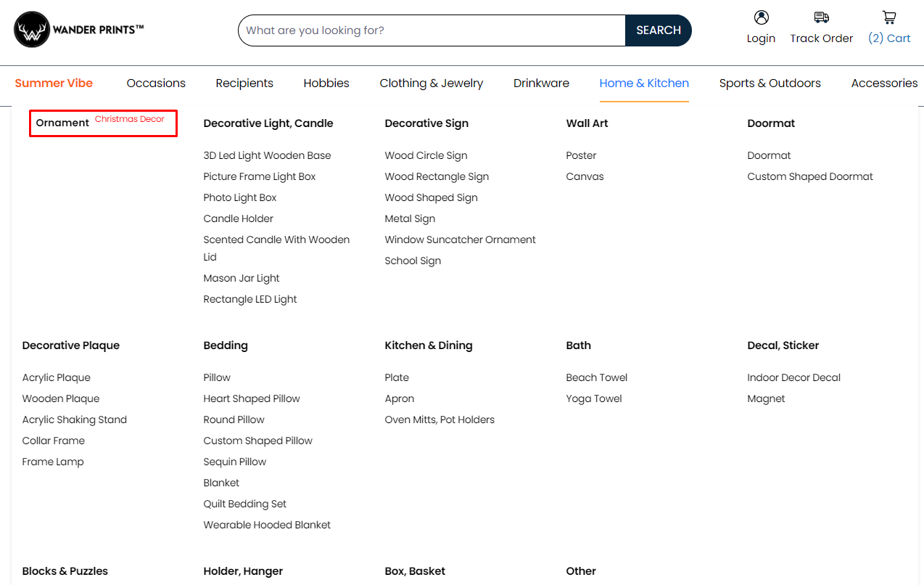Open the Hobbies menu

[x=326, y=83]
